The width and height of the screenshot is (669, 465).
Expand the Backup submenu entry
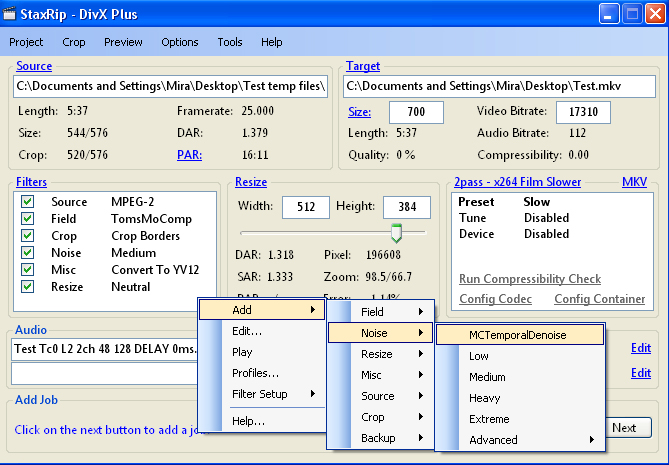coord(381,438)
